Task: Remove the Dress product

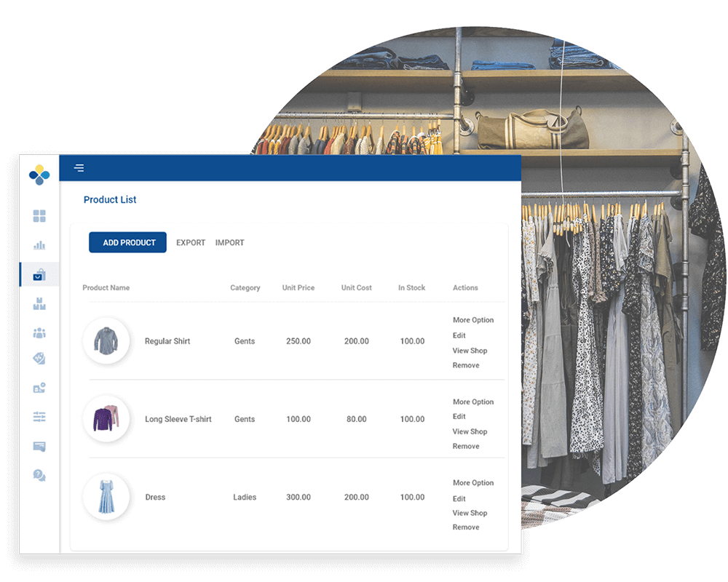Action: [466, 527]
